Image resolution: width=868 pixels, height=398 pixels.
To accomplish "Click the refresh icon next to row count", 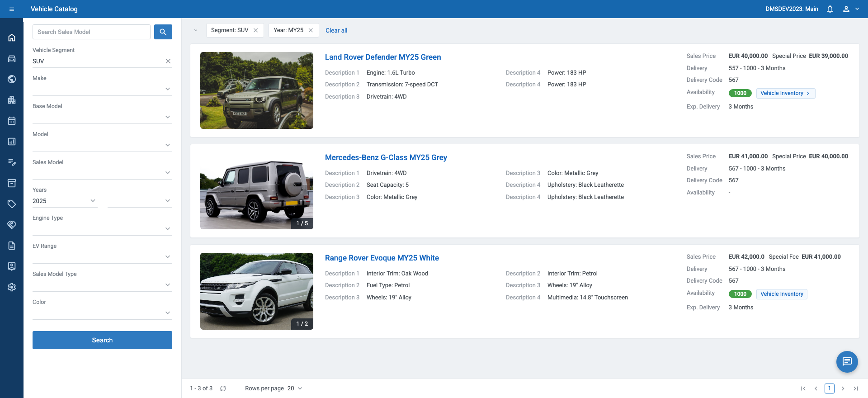I will (x=223, y=389).
